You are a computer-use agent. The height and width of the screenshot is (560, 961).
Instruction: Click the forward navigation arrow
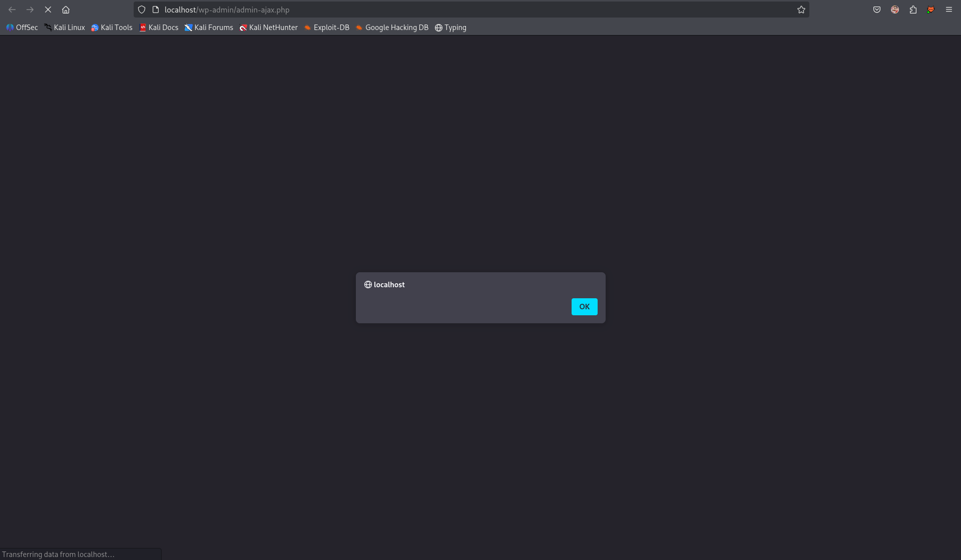tap(30, 10)
